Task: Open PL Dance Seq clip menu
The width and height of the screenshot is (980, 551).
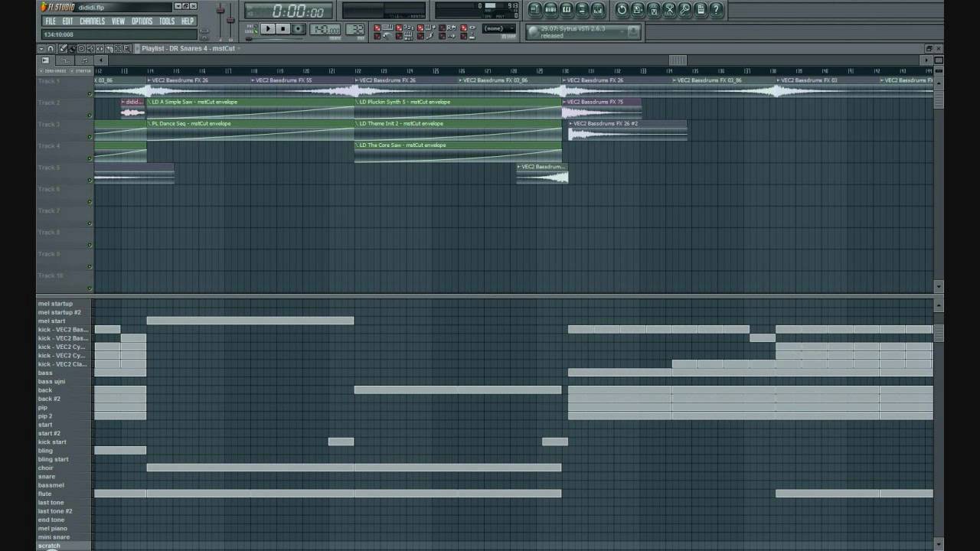Action: 149,123
